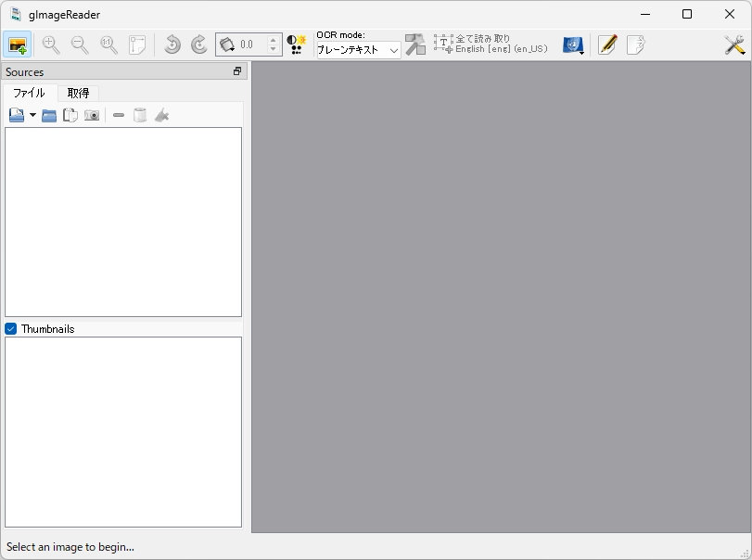Click the empty source files list

(x=123, y=222)
